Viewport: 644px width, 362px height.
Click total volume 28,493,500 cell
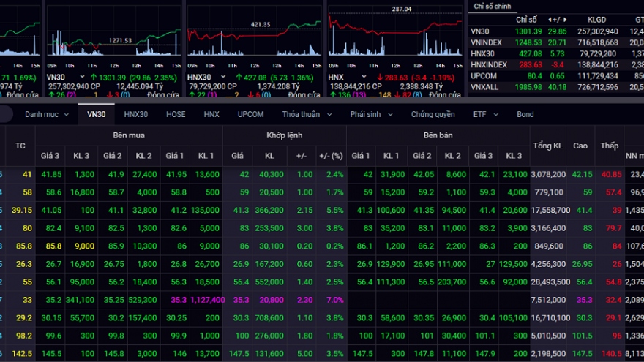click(x=550, y=282)
